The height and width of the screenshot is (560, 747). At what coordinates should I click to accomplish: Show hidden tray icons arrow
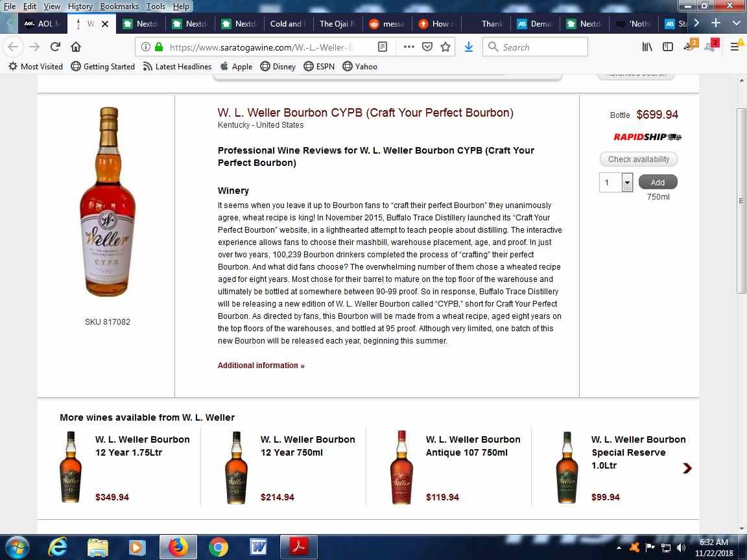coord(619,548)
